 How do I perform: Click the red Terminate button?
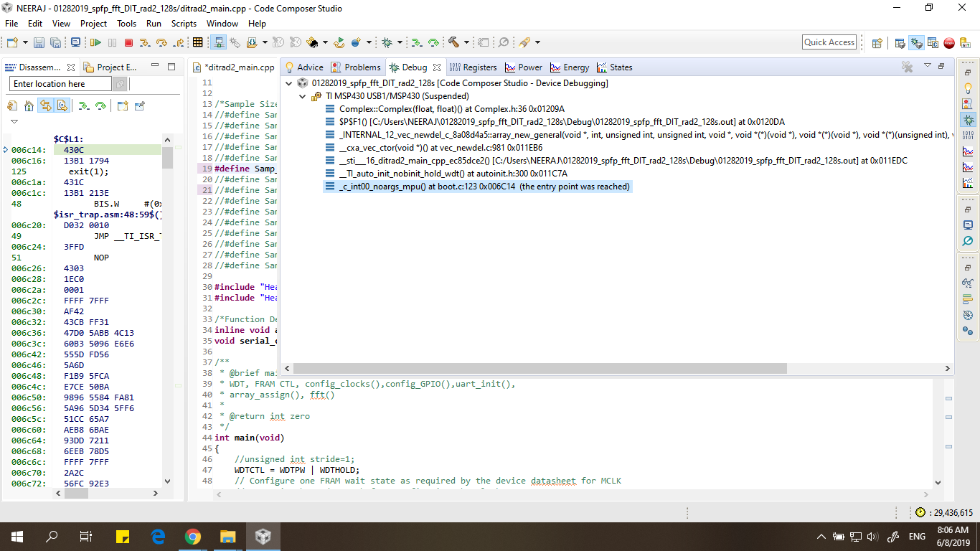coord(128,42)
